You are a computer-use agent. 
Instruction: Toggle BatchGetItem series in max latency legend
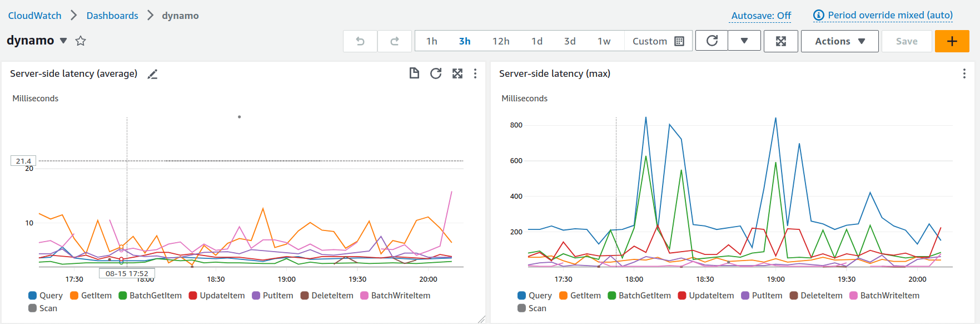[x=639, y=296]
